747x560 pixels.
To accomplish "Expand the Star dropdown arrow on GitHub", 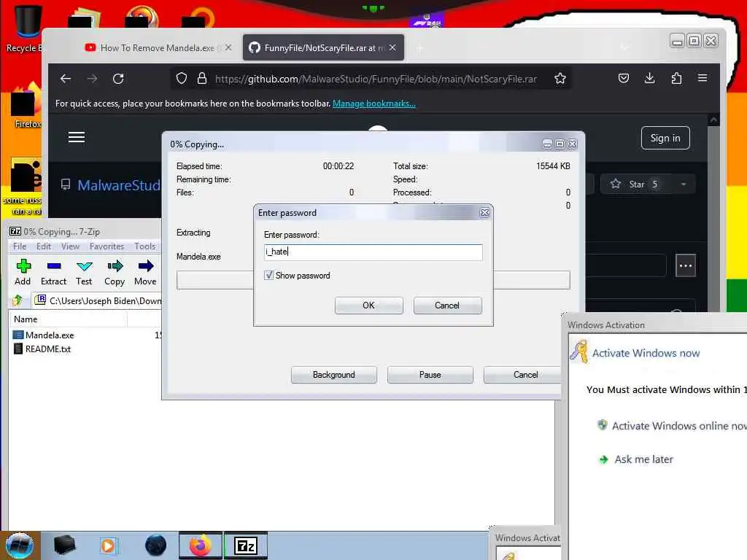I will pos(684,184).
